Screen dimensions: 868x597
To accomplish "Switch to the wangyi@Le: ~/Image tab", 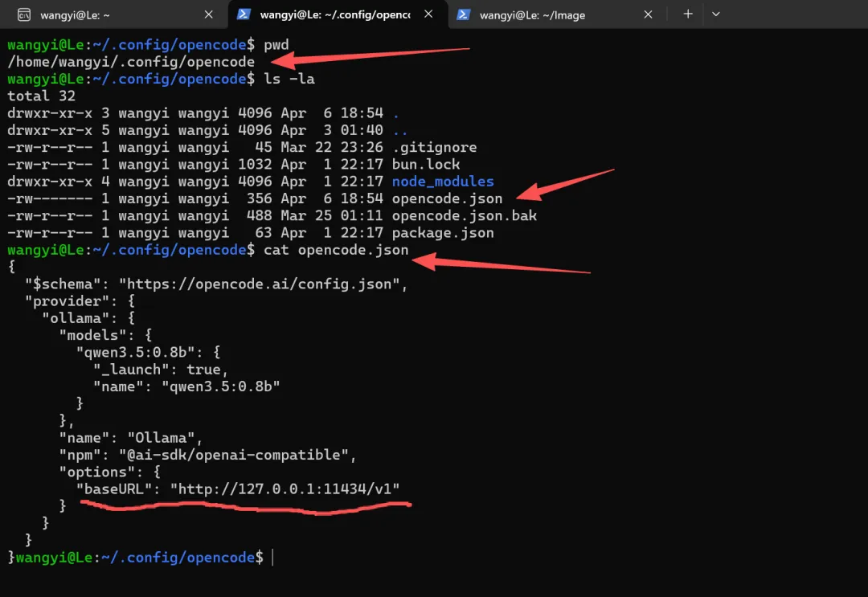I will (555, 15).
